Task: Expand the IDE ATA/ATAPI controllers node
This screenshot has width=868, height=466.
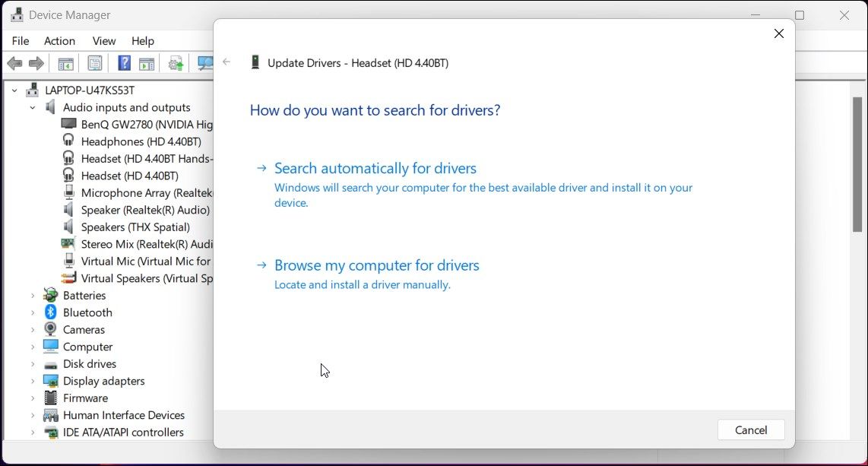Action: [33, 433]
